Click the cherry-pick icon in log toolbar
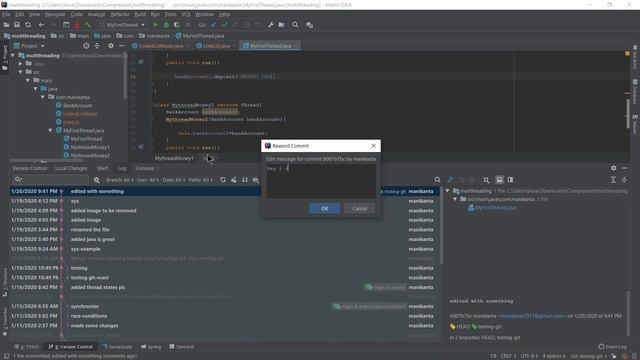 point(233,180)
